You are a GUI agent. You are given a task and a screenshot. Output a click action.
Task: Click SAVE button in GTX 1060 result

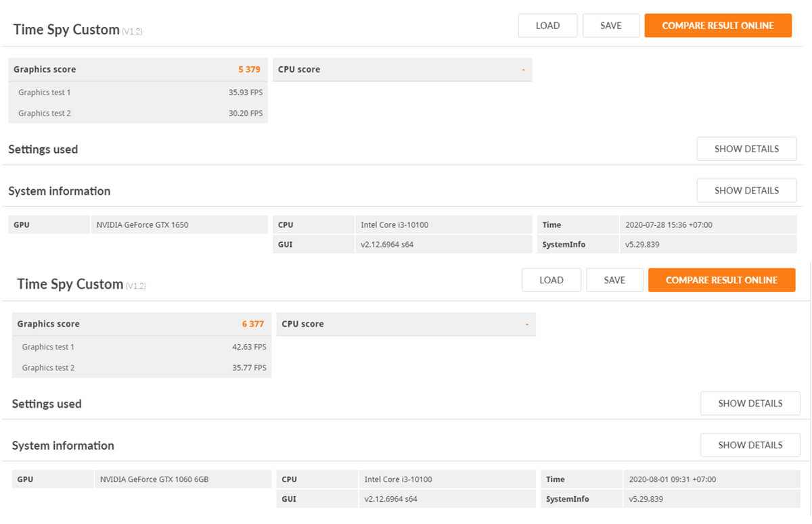click(614, 280)
